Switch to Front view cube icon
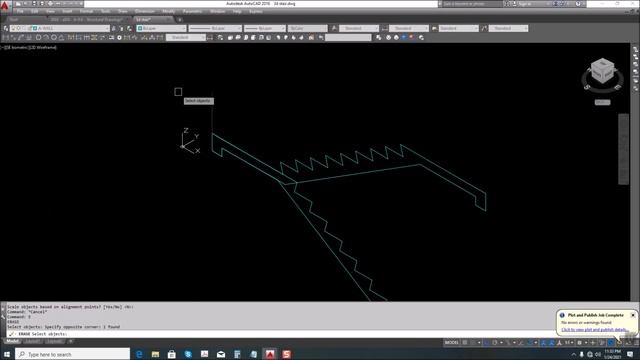The width and height of the screenshot is (640, 360). [261, 38]
